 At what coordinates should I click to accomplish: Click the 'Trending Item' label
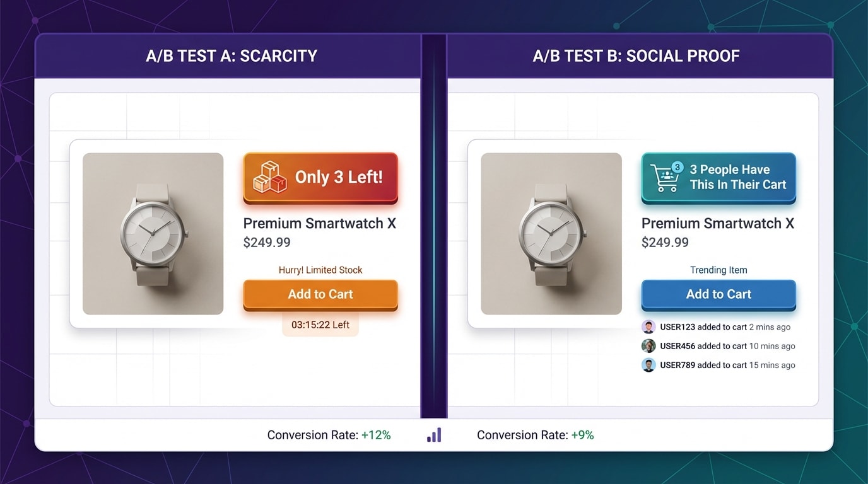pyautogui.click(x=718, y=270)
